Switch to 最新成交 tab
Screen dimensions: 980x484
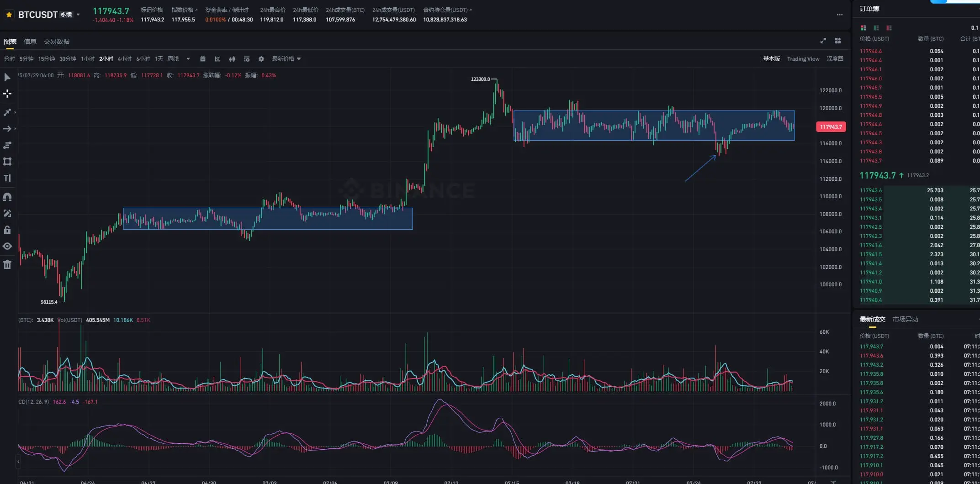[x=873, y=319]
